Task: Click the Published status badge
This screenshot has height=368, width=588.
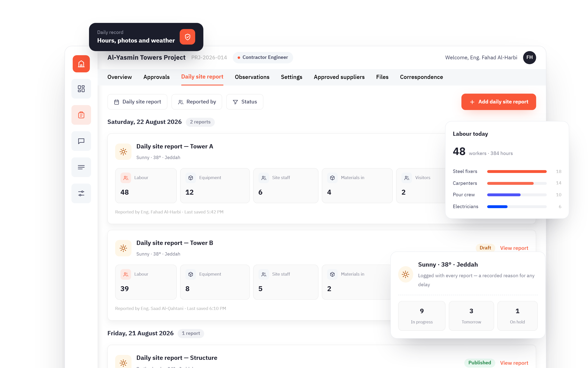Action: pyautogui.click(x=480, y=363)
